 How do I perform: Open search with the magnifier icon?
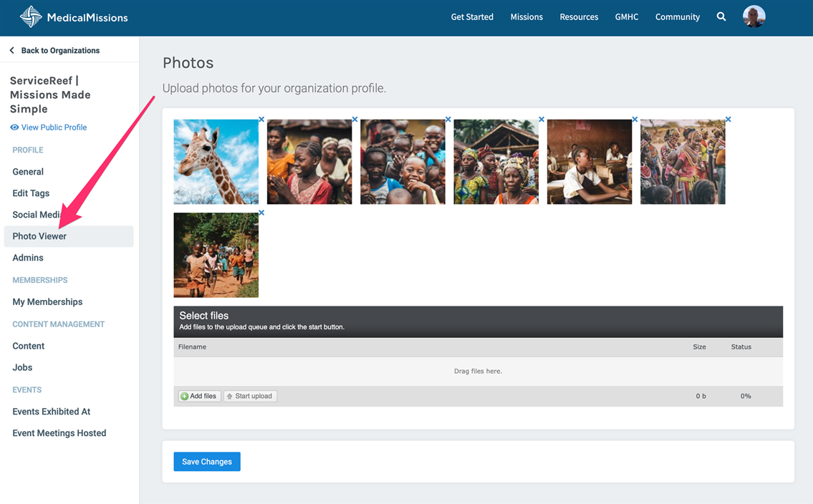tap(721, 17)
